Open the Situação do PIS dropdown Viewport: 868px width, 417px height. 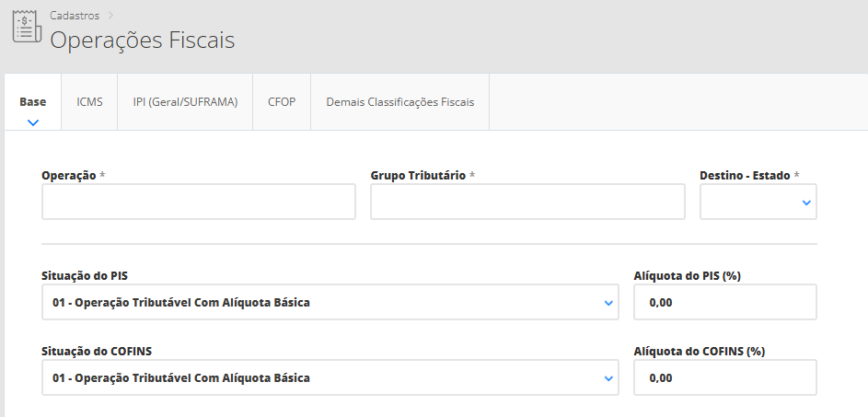[330, 302]
